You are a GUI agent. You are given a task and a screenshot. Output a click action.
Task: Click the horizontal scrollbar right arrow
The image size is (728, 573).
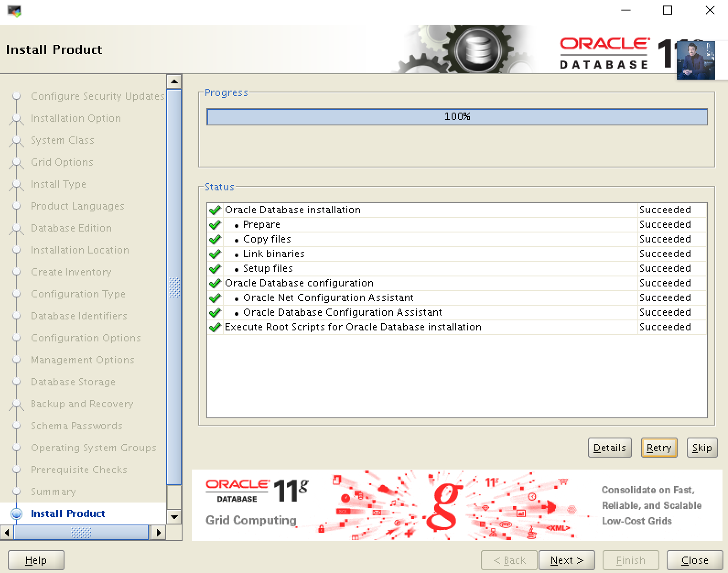158,533
